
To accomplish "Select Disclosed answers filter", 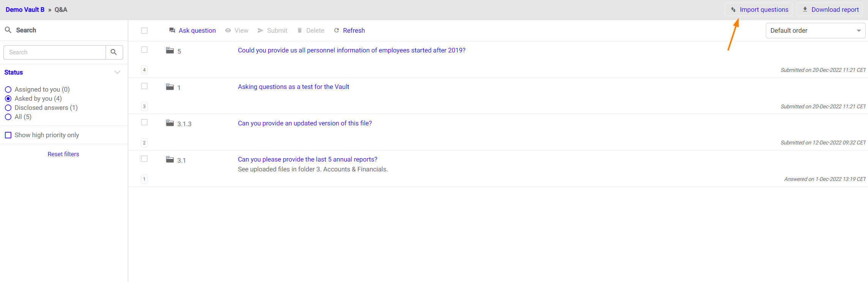I will coord(8,108).
